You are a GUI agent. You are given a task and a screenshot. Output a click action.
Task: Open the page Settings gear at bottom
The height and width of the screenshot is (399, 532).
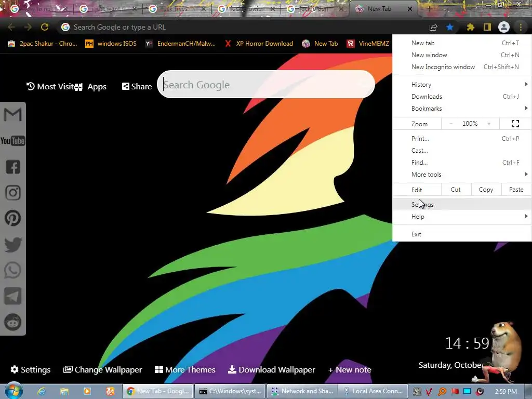point(31,369)
